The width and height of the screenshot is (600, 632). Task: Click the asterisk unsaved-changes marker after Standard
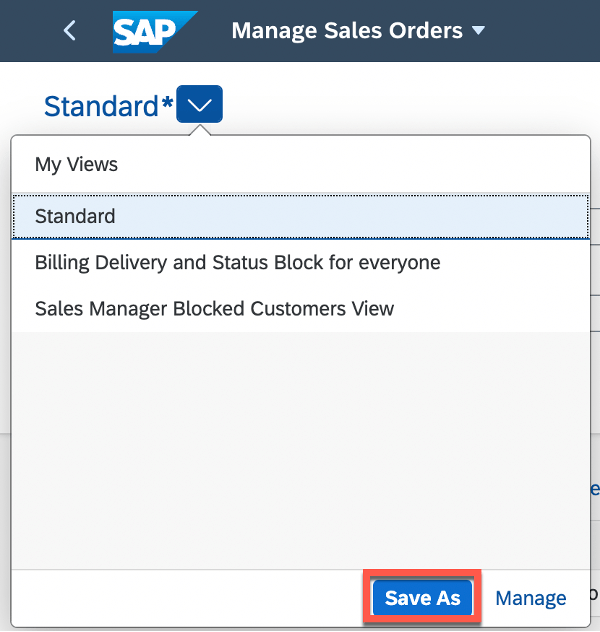tap(167, 103)
